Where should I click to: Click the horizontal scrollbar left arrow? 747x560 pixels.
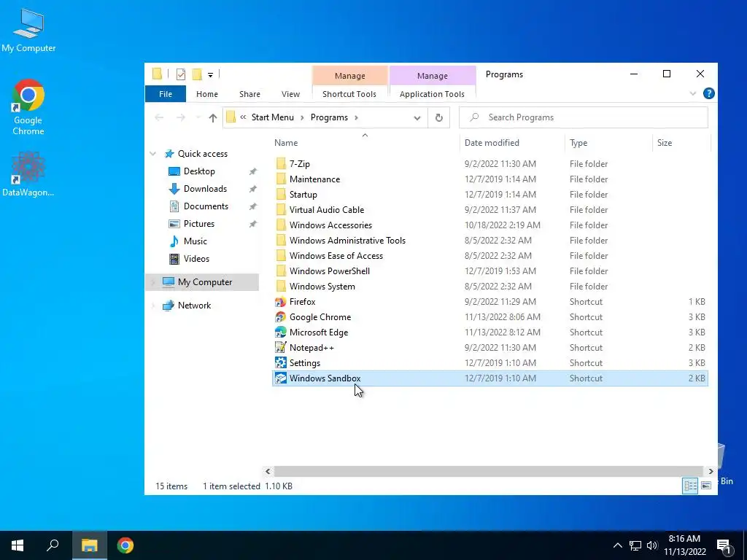point(268,472)
